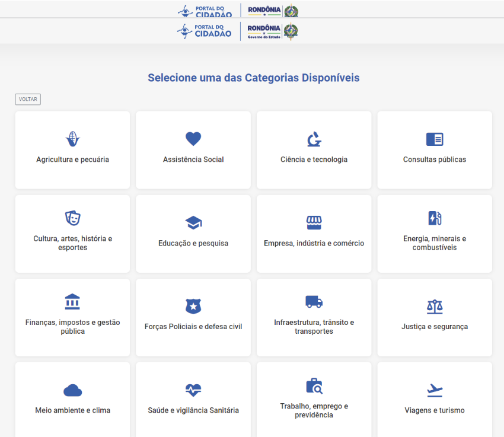Open the bank building Finanças icon
Image resolution: width=504 pixels, height=437 pixels.
pyautogui.click(x=72, y=302)
